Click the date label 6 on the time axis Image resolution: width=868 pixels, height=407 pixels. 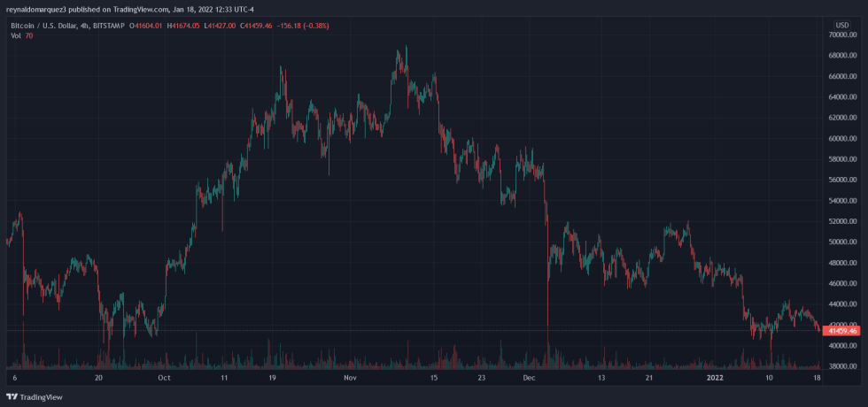15,379
